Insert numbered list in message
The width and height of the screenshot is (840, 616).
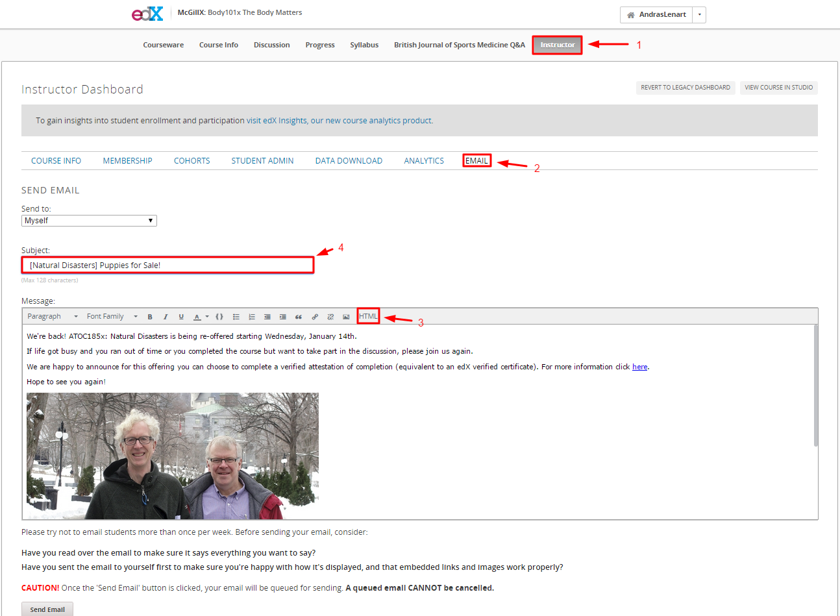click(252, 317)
